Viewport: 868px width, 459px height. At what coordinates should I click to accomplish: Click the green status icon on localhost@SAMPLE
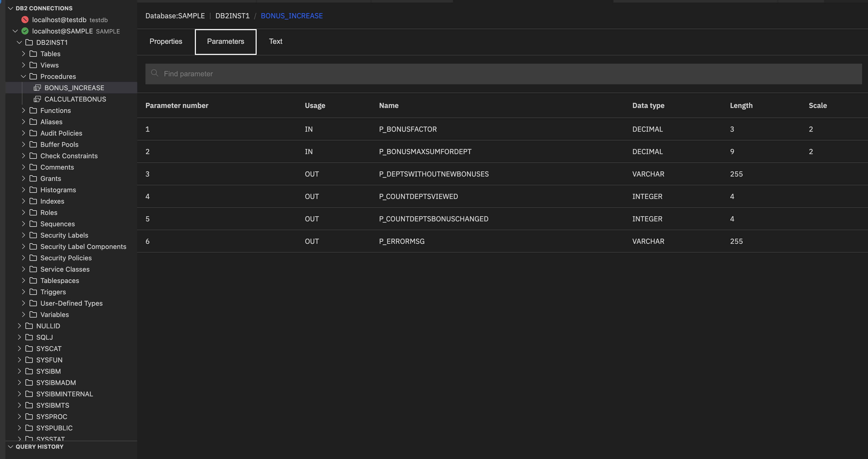[x=25, y=31]
